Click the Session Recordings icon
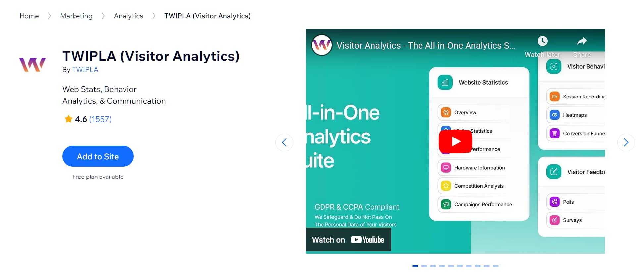644x275 pixels. pos(554,97)
